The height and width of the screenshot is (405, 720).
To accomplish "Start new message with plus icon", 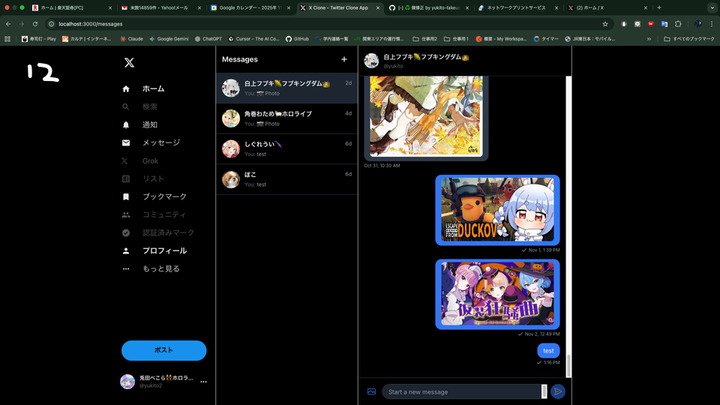I will [x=344, y=59].
